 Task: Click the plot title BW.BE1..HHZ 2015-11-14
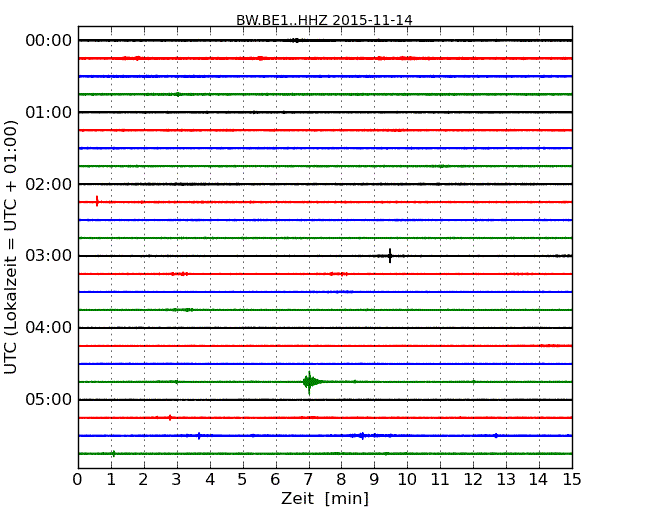(324, 20)
